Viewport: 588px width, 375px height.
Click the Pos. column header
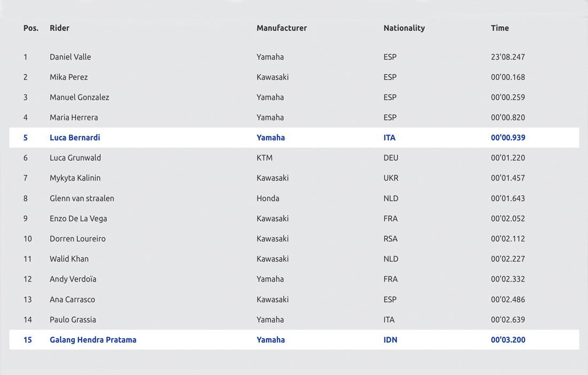(x=31, y=28)
